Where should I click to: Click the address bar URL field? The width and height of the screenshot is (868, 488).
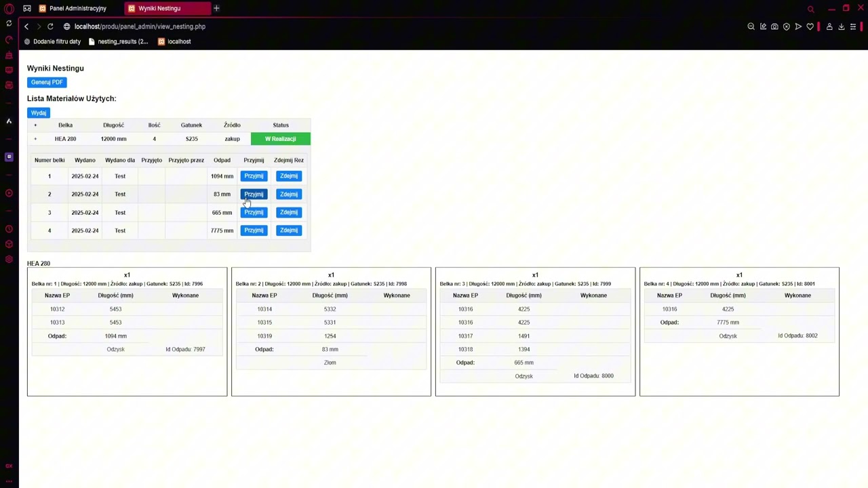[140, 26]
